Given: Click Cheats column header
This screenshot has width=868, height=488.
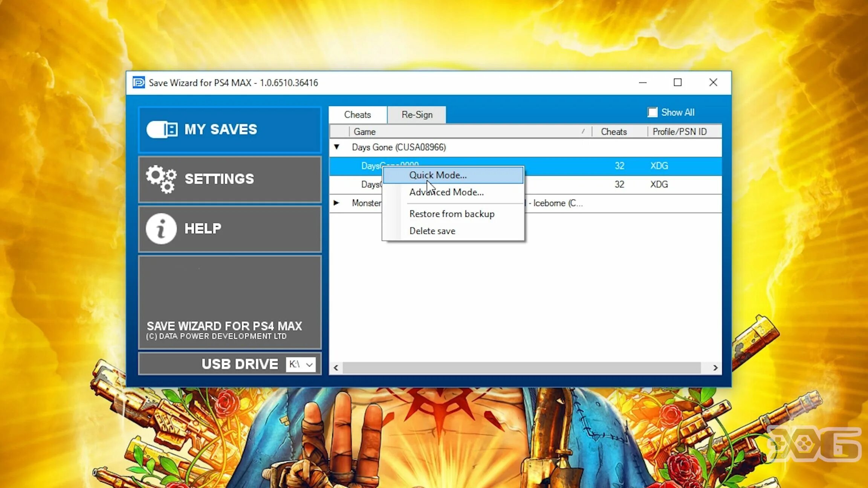Looking at the screenshot, I should [614, 131].
